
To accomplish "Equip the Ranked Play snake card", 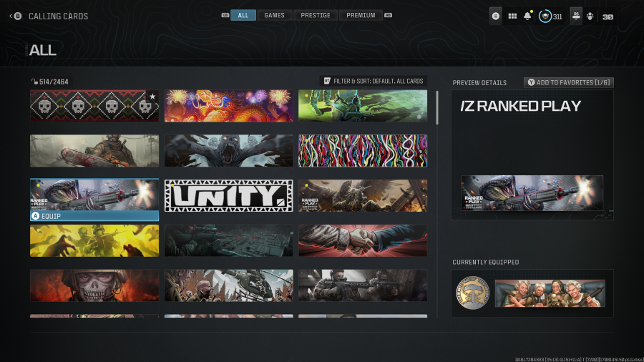I will (x=94, y=216).
